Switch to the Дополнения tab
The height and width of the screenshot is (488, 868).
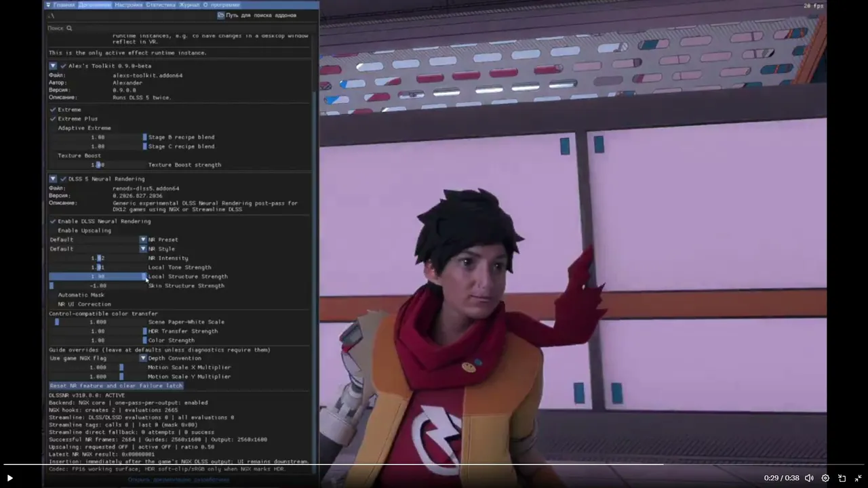(94, 5)
